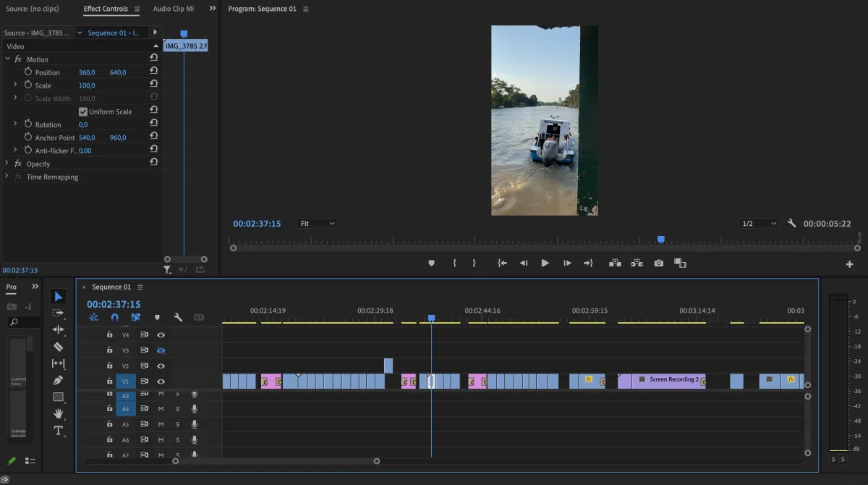Viewport: 868px width, 485px height.
Task: Open Program monitor button editor plus
Action: 850,264
